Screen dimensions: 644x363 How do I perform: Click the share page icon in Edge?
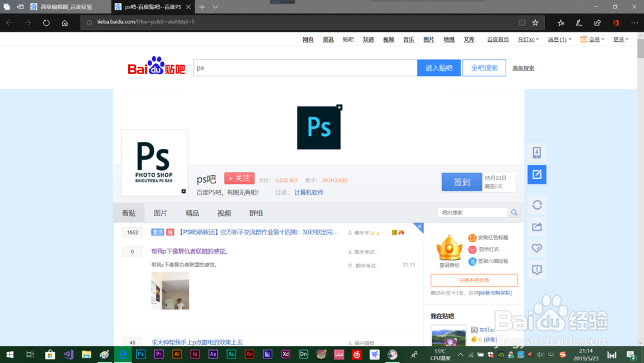pos(597,23)
